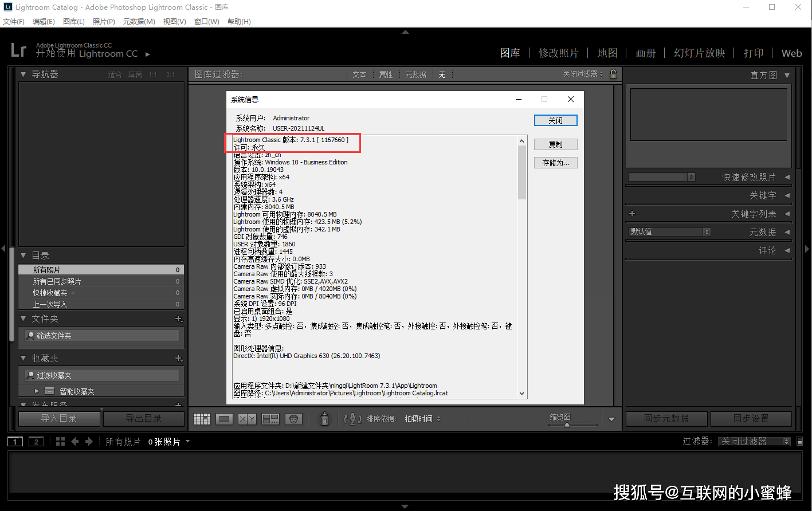Set navigator zoom to 1:1
The width and height of the screenshot is (812, 511).
tap(152, 74)
